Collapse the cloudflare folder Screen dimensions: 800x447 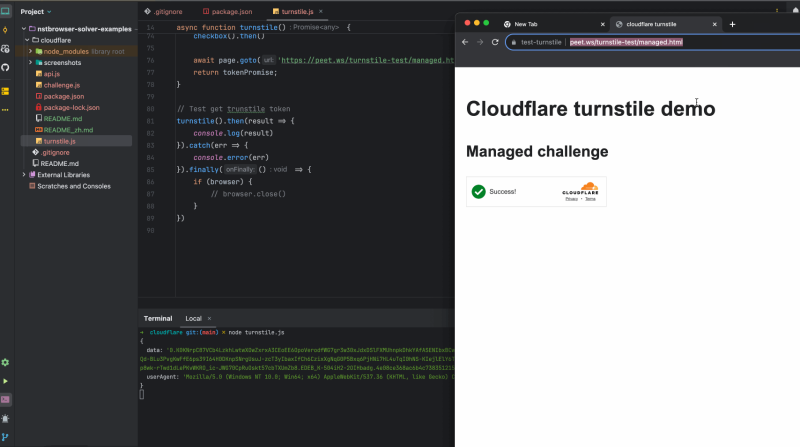(28, 40)
